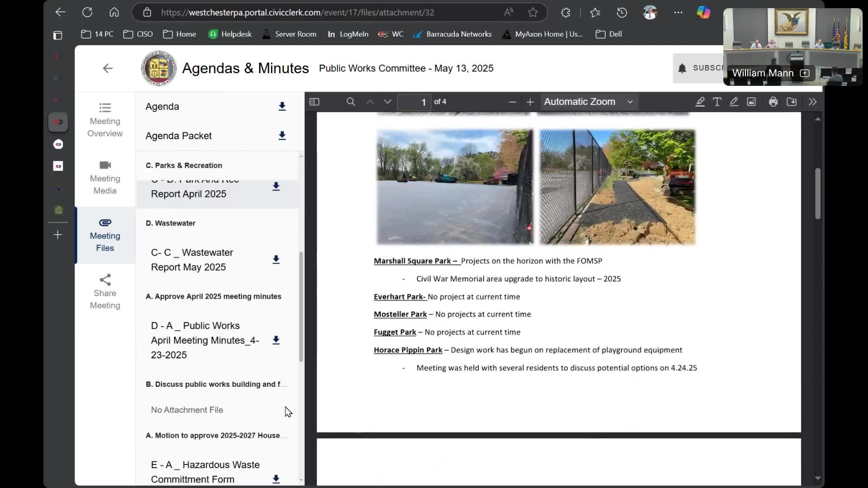Viewport: 868px width, 488px height.
Task: Select the draw pen tool
Action: point(734,102)
